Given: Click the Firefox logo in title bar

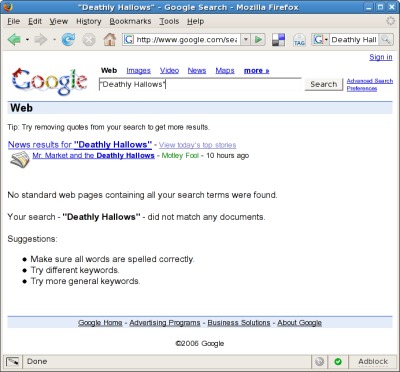Looking at the screenshot, I should tap(8, 7).
